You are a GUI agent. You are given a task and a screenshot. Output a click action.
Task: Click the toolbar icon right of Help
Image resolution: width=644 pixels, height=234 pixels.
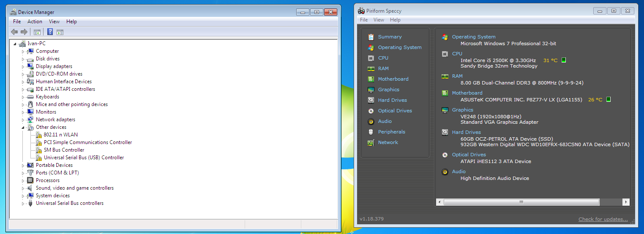coord(60,32)
